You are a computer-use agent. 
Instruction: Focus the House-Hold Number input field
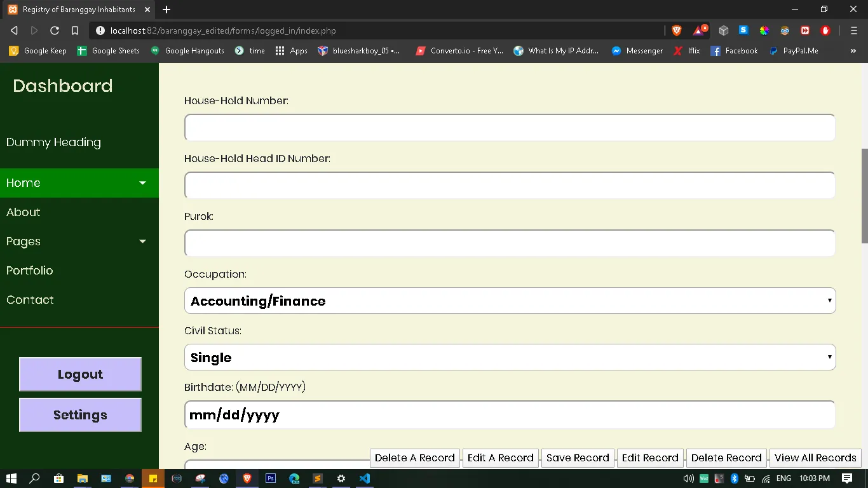click(510, 128)
